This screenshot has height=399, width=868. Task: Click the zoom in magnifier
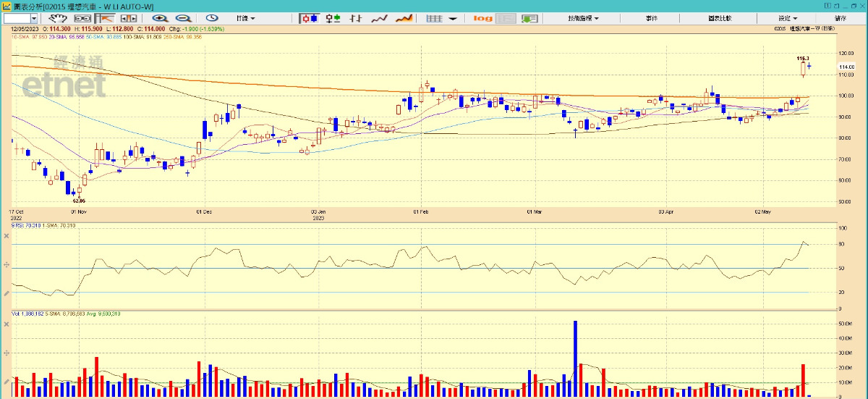[x=159, y=18]
